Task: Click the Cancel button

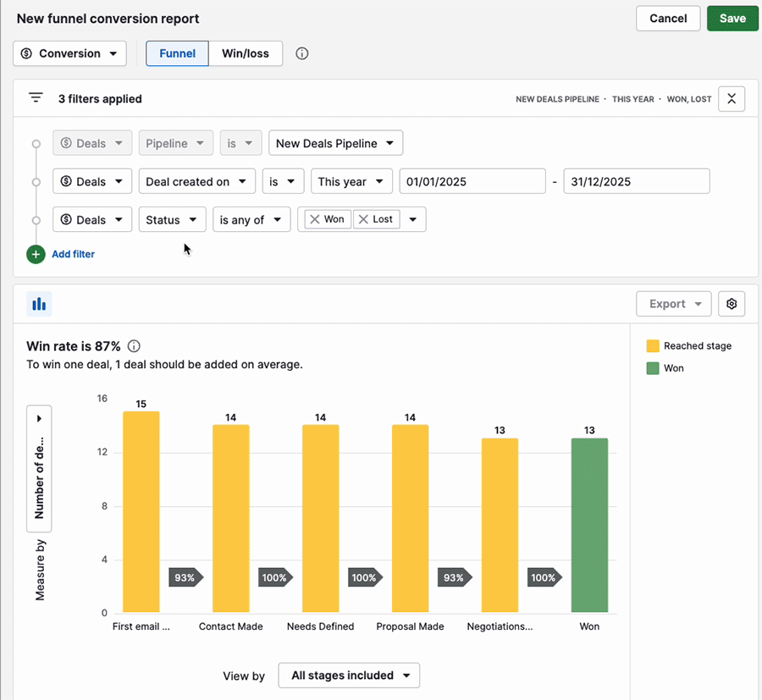Action: [x=668, y=19]
